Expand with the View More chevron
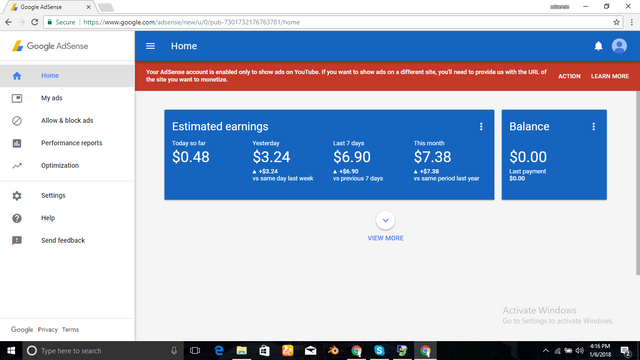The image size is (640, 360). 385,220
